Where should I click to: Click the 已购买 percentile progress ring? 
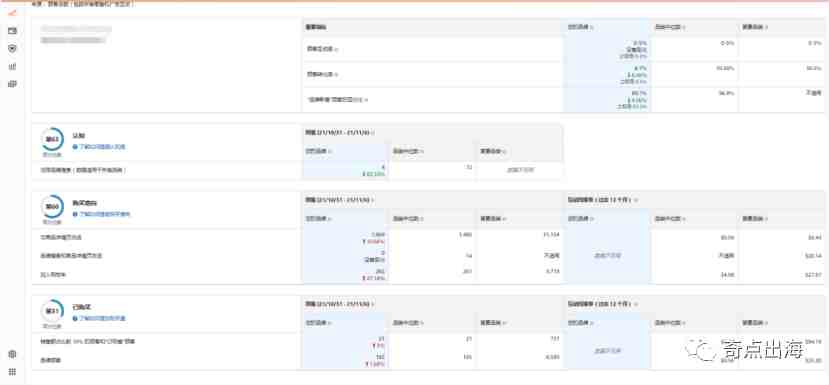coord(52,311)
